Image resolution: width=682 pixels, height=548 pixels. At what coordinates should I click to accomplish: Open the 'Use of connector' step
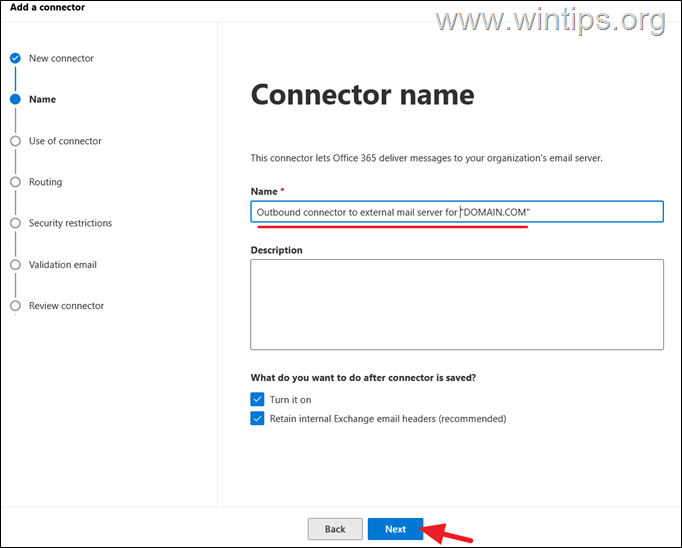65,141
